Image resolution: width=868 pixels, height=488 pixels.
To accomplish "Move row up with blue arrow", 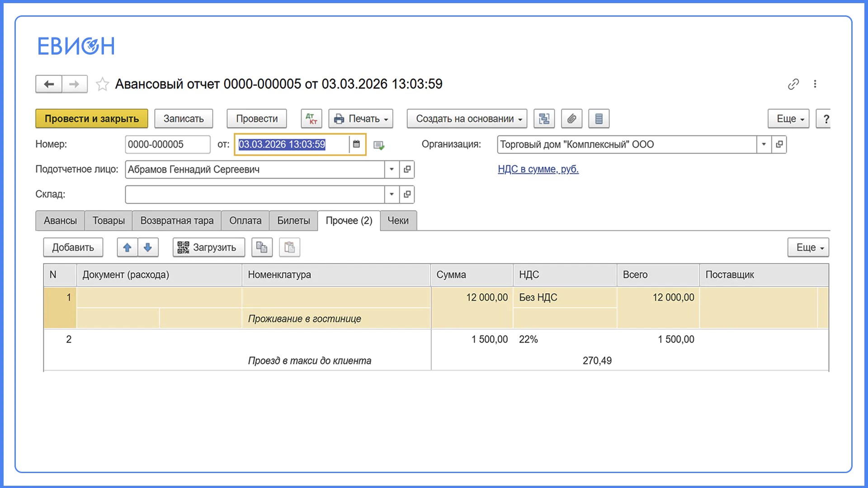I will point(127,248).
